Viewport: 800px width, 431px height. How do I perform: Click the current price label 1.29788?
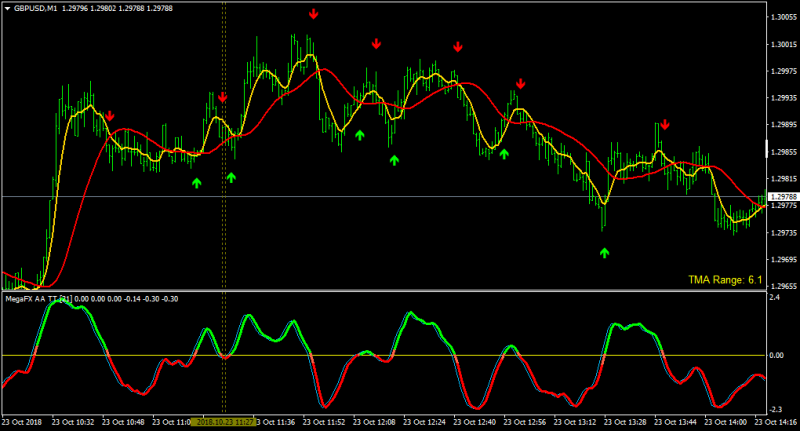click(x=783, y=196)
